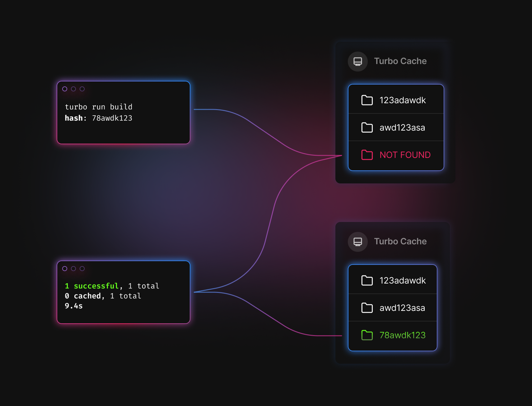Click third window dot in results terminal

point(82,269)
